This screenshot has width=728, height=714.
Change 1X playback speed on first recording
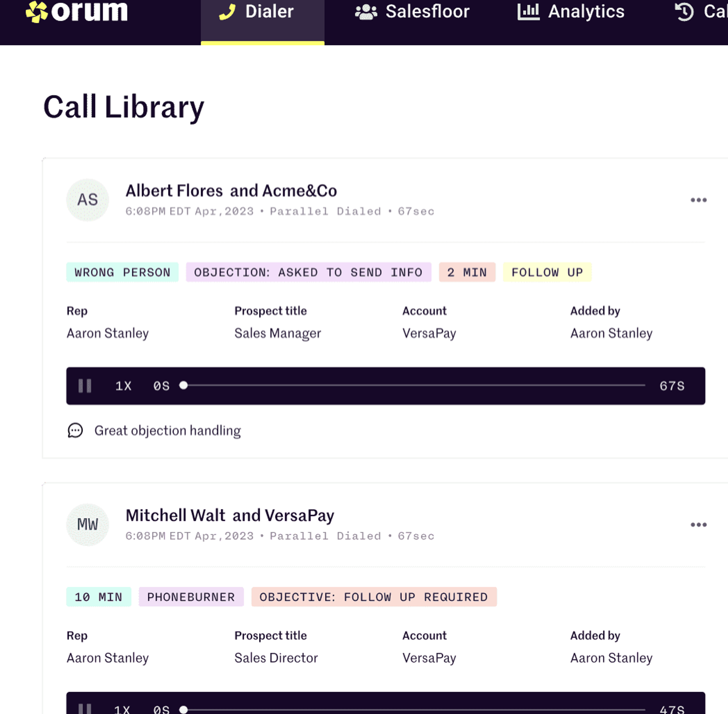coord(123,386)
